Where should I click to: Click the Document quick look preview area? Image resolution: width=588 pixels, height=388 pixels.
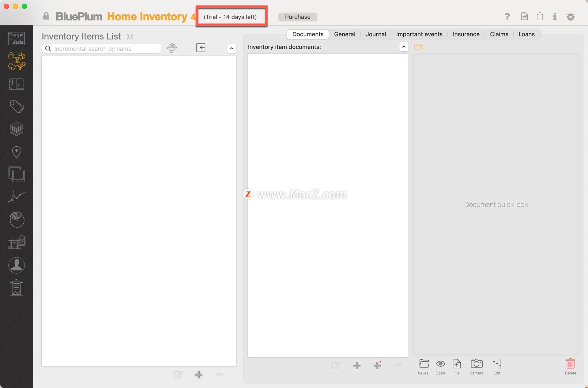[x=496, y=205]
